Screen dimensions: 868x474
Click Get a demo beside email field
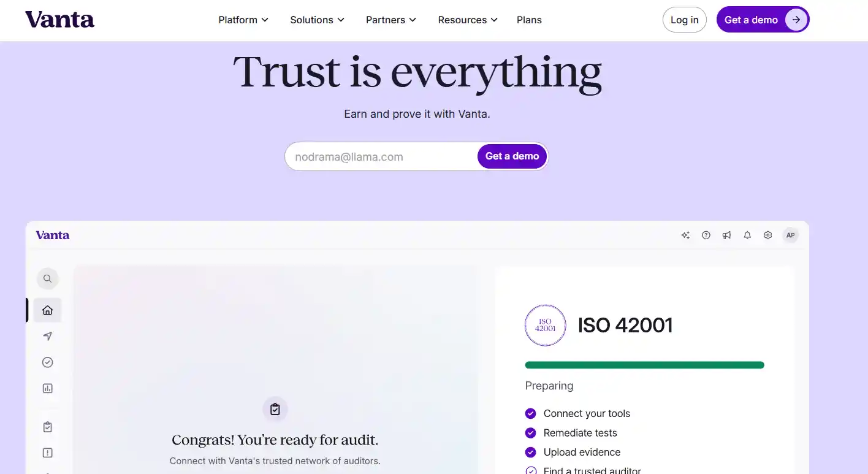(512, 156)
